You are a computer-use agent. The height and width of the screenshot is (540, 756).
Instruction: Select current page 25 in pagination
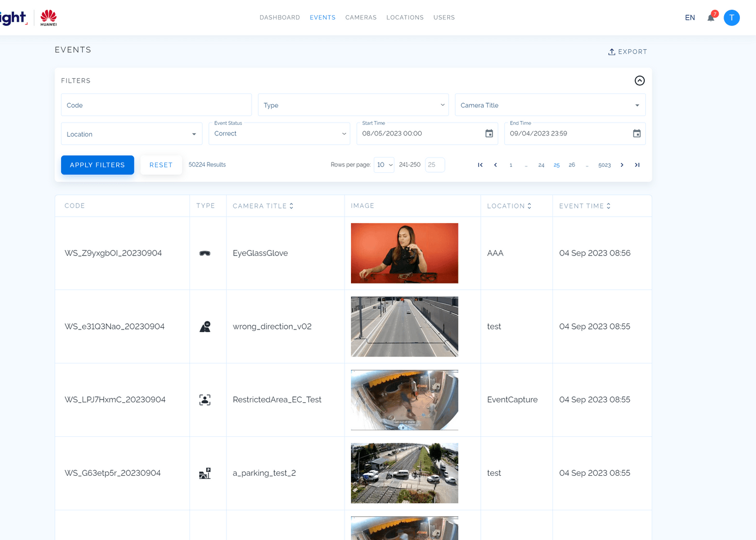click(557, 165)
